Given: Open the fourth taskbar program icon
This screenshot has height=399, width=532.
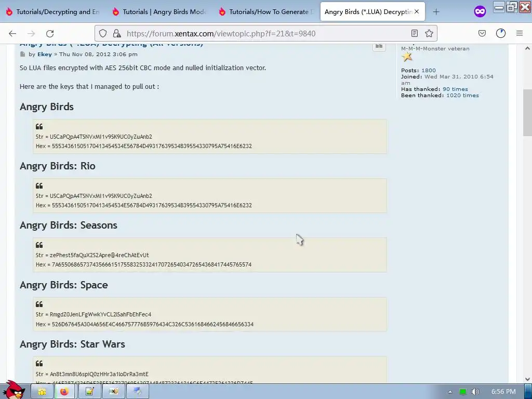Looking at the screenshot, I should tap(113, 392).
